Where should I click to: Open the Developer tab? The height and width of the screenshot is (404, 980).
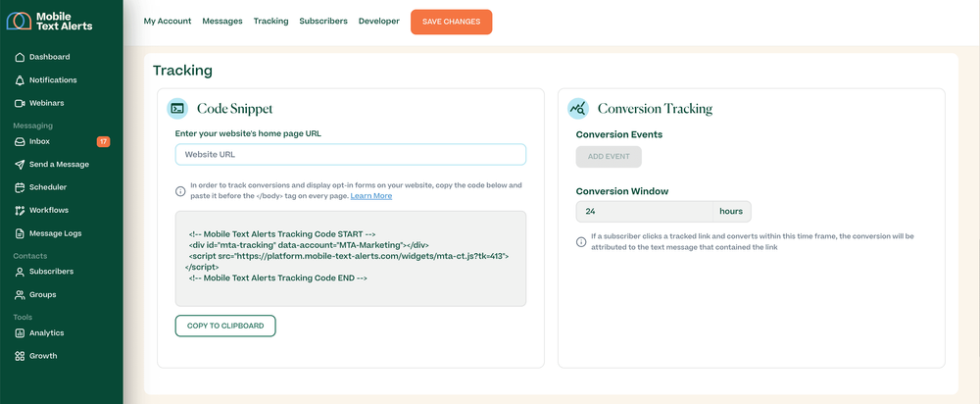tap(378, 22)
